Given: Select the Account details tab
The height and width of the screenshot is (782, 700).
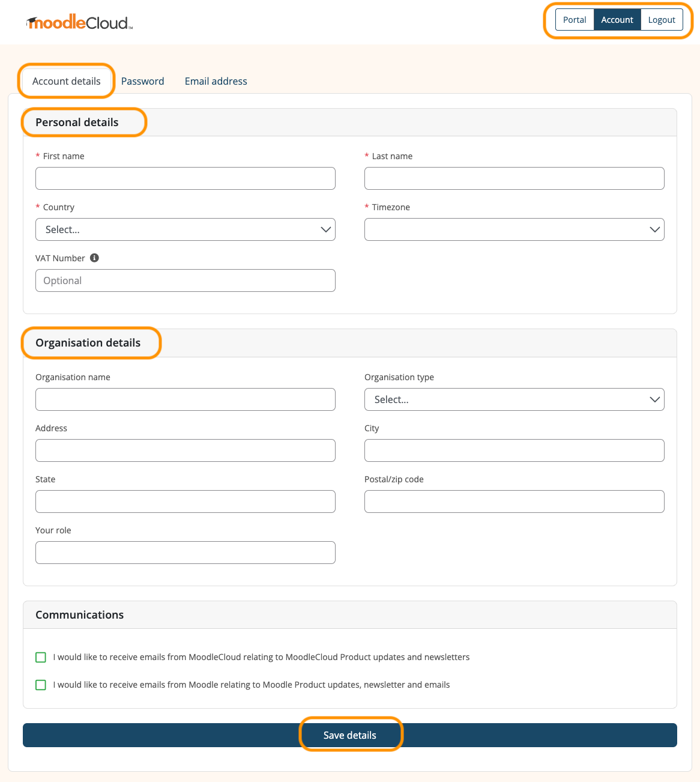Looking at the screenshot, I should (x=66, y=81).
